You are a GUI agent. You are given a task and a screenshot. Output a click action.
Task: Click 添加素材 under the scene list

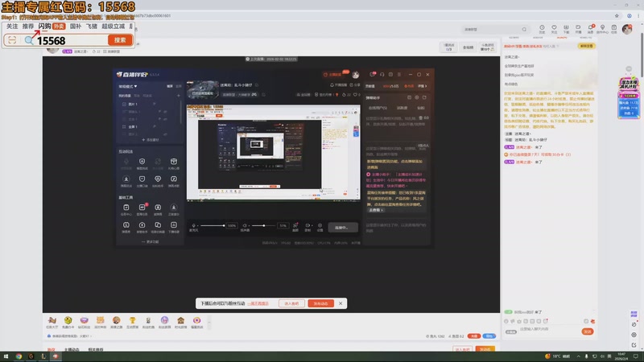tap(151, 139)
